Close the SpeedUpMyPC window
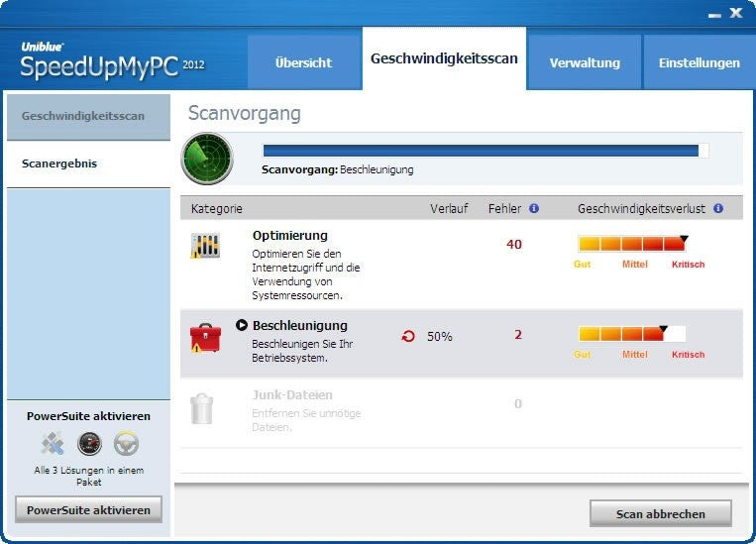756x544 pixels. point(736,13)
